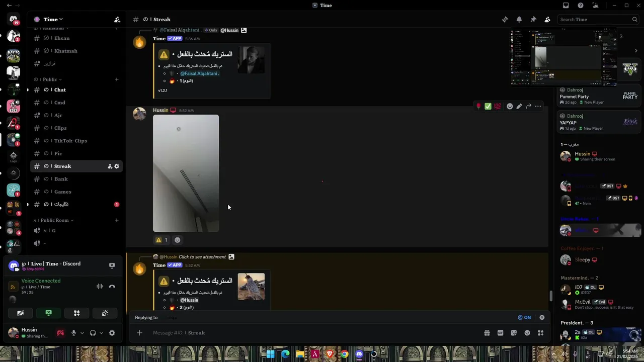Start an activity with shapes button
The width and height of the screenshot is (644, 362).
76,313
